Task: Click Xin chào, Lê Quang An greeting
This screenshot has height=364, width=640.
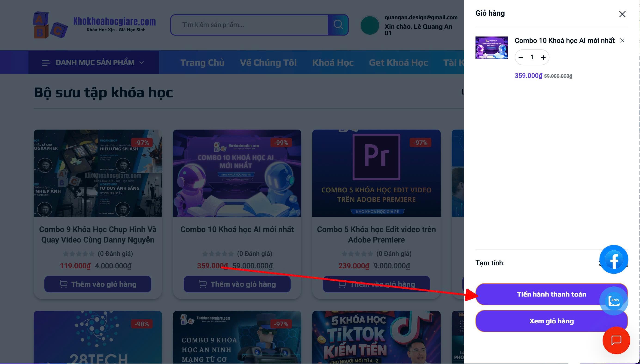Action: 418,30
